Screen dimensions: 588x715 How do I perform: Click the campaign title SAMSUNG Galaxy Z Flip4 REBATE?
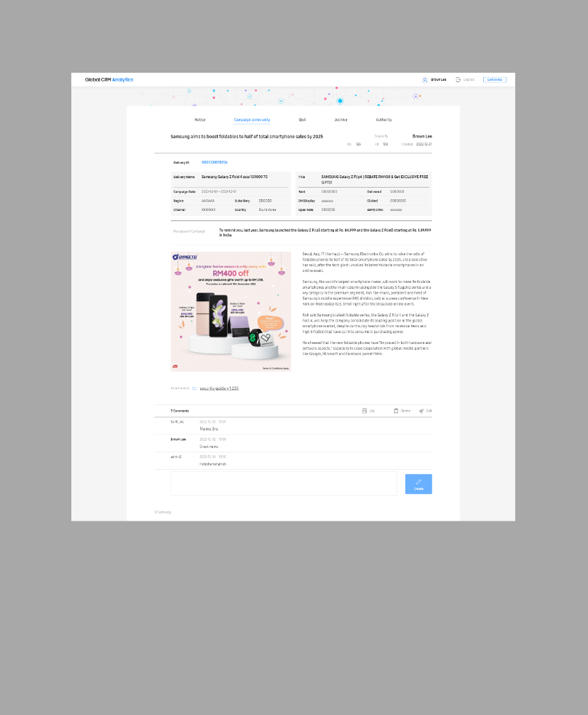375,179
